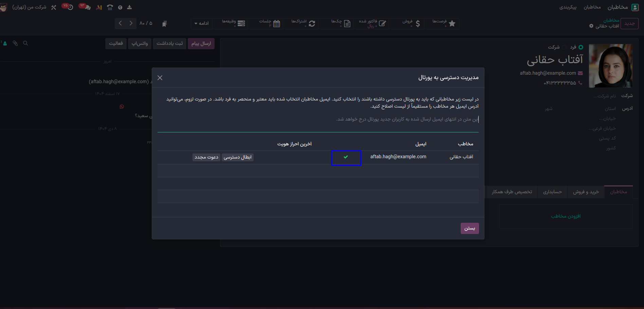This screenshot has width=644, height=309.
Task: Click the ثبت یادداشت button
Action: pyautogui.click(x=170, y=43)
